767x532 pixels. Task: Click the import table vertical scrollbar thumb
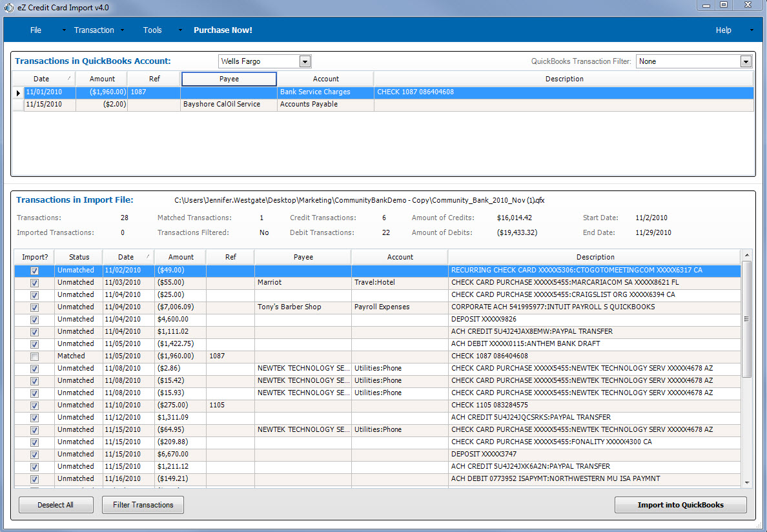pos(747,319)
